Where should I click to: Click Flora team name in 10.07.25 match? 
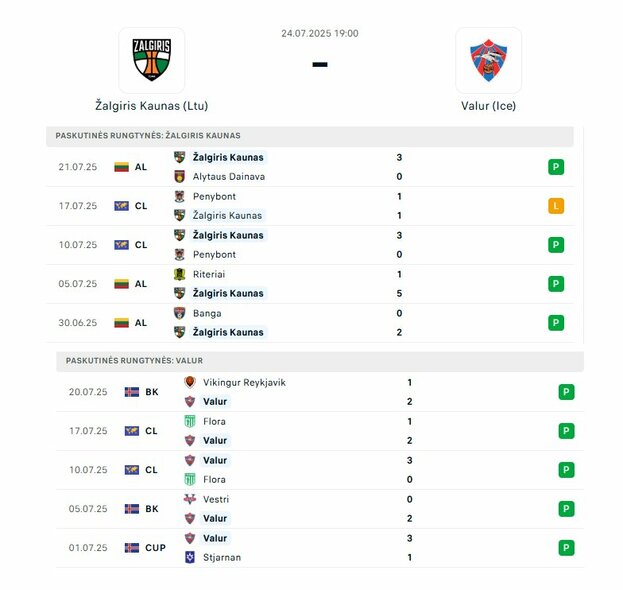[214, 480]
